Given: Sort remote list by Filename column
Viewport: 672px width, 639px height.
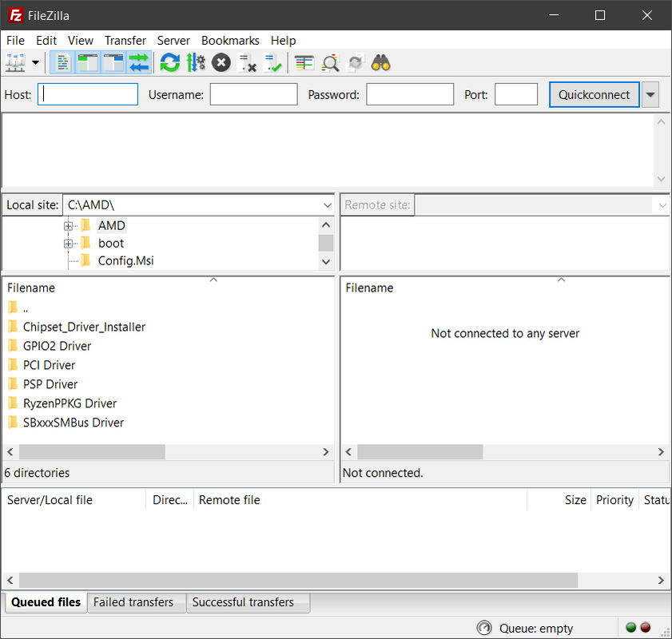Looking at the screenshot, I should point(369,288).
